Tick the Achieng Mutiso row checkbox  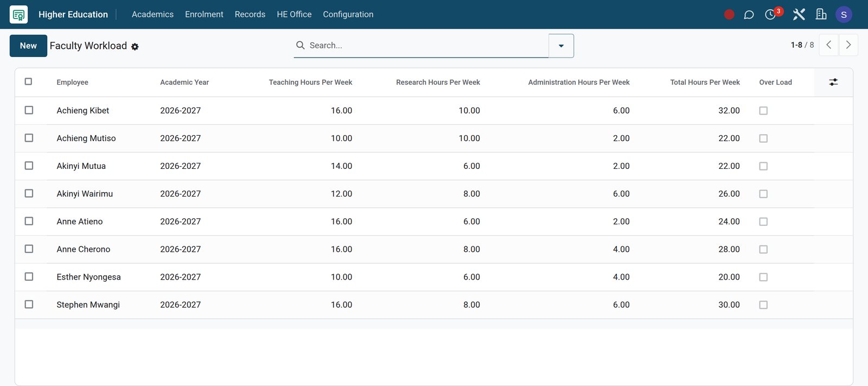pos(29,138)
